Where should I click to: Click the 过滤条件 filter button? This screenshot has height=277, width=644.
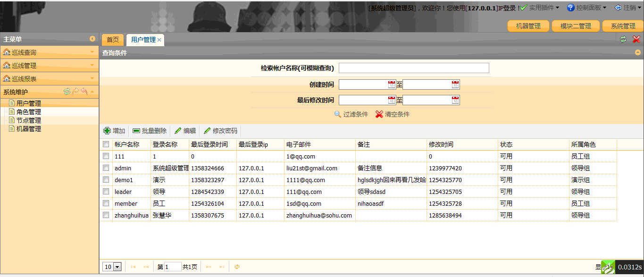tap(352, 114)
